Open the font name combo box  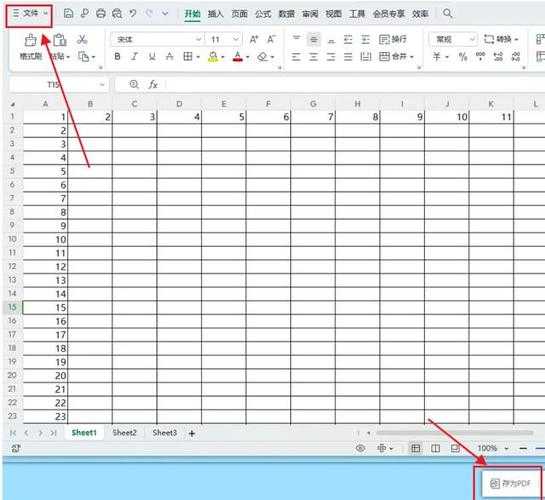[157, 39]
